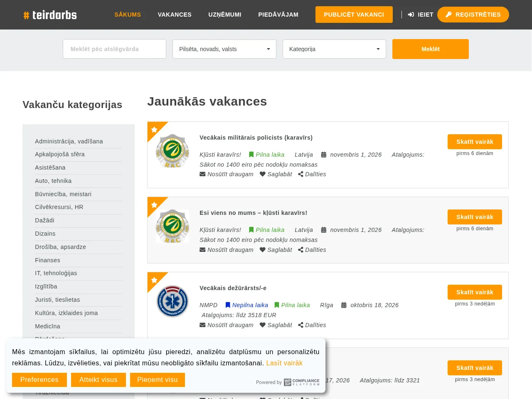Image resolution: width=532 pixels, height=399 pixels.
Task: Open cookie Preferences
Action: 39,380
